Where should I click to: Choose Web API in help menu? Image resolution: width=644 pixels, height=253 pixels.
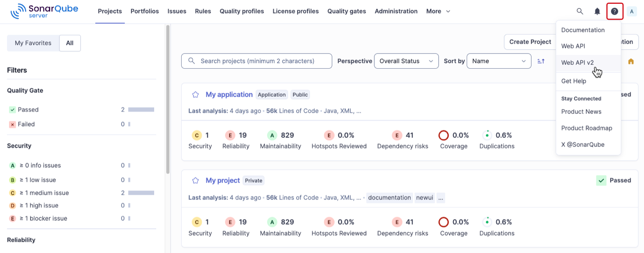click(588, 46)
